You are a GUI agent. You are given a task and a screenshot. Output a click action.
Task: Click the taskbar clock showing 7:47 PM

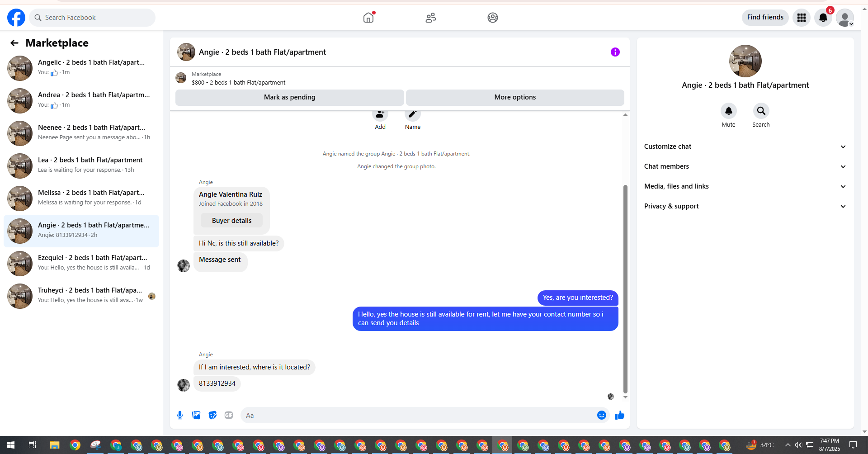[x=830, y=445]
